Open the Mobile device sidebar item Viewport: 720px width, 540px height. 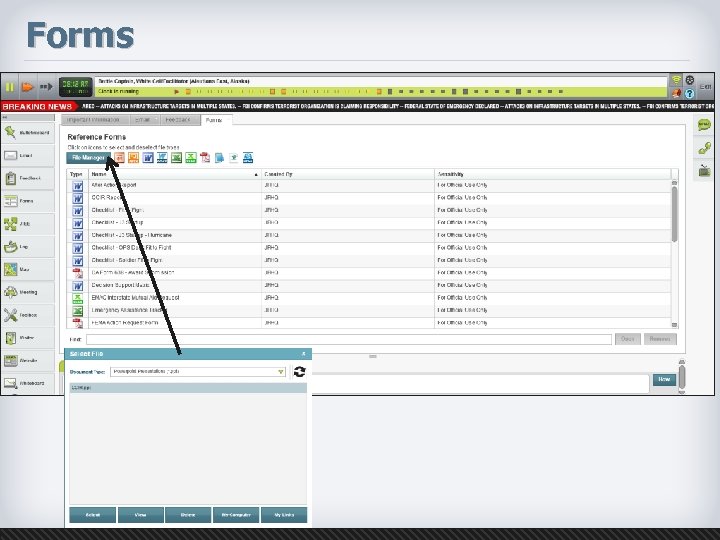[x=28, y=338]
